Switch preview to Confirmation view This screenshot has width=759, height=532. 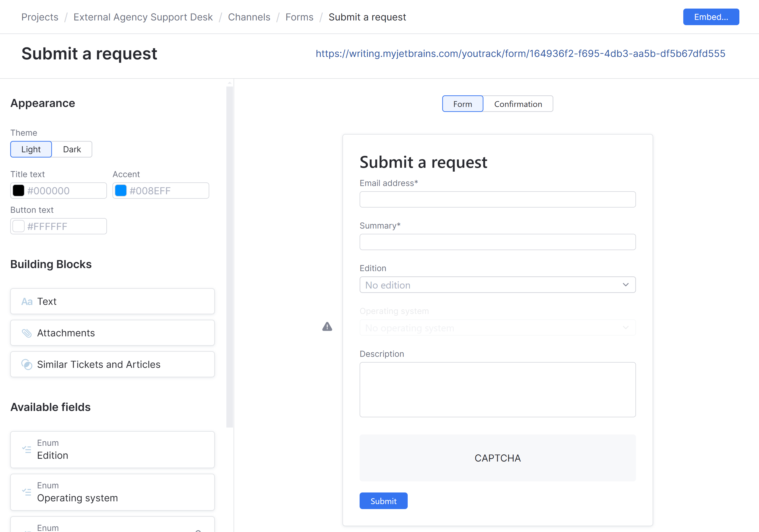click(x=518, y=104)
